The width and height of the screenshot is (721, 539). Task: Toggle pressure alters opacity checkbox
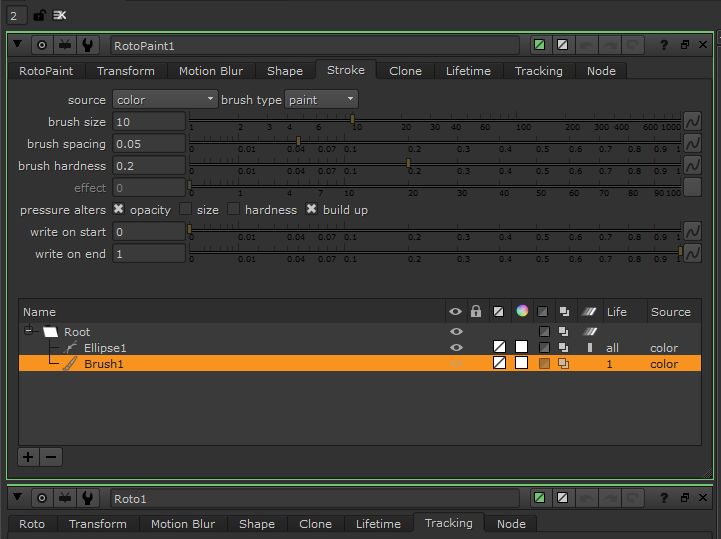(119, 209)
